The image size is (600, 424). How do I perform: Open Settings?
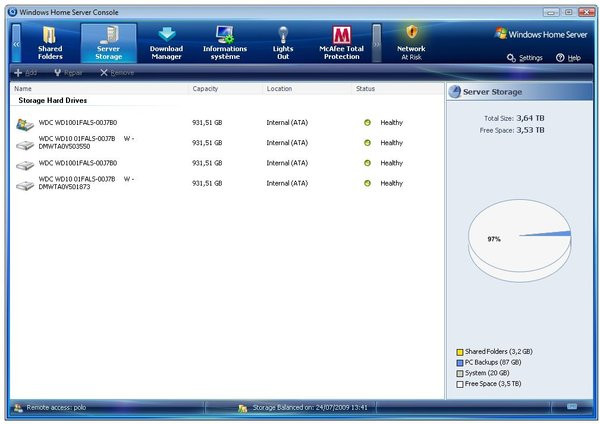point(525,58)
